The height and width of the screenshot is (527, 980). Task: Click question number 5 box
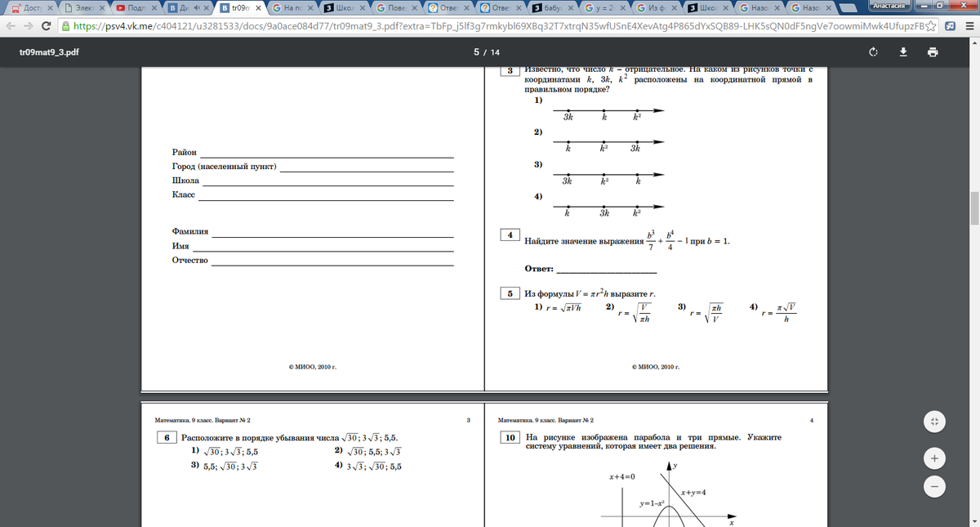[510, 293]
